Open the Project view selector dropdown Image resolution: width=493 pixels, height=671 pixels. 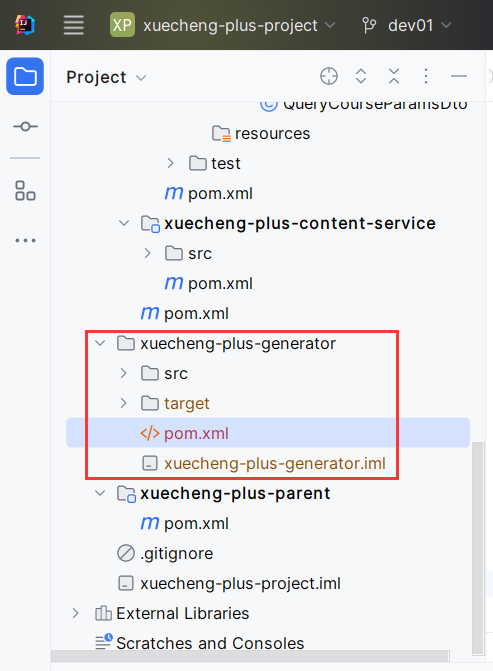pos(106,77)
